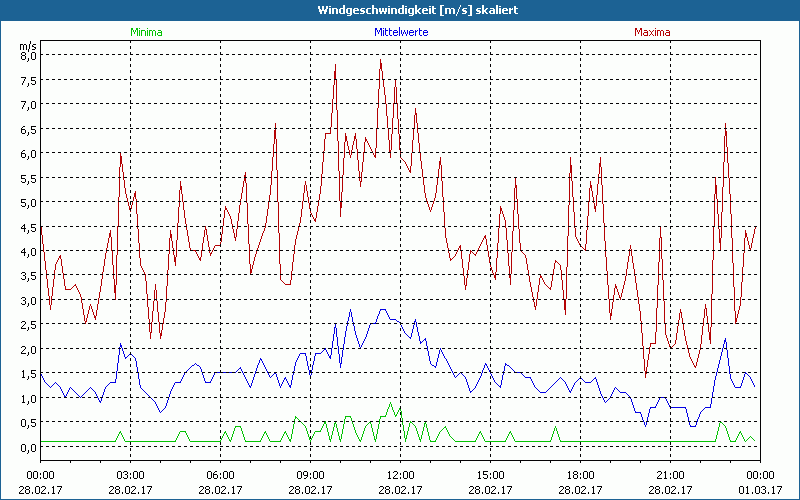This screenshot has width=800, height=500.
Task: Click the blue Mittelwerte legend label
Action: 400,32
